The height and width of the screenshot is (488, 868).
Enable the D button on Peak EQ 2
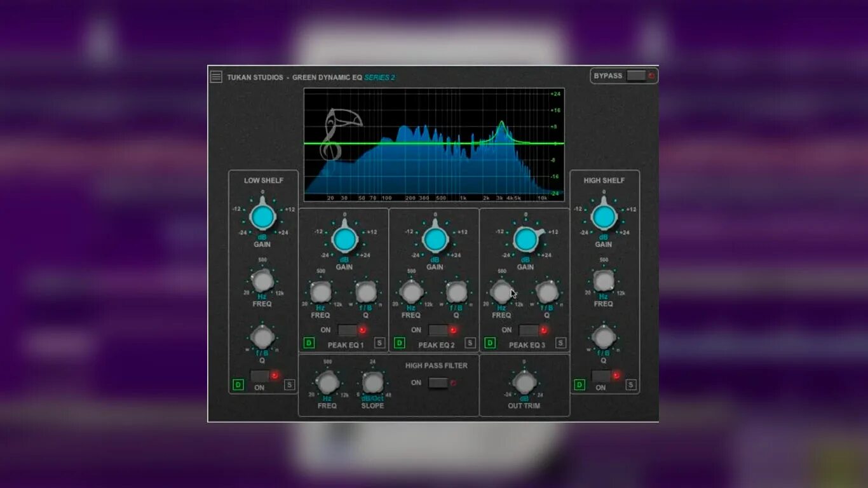pos(400,343)
